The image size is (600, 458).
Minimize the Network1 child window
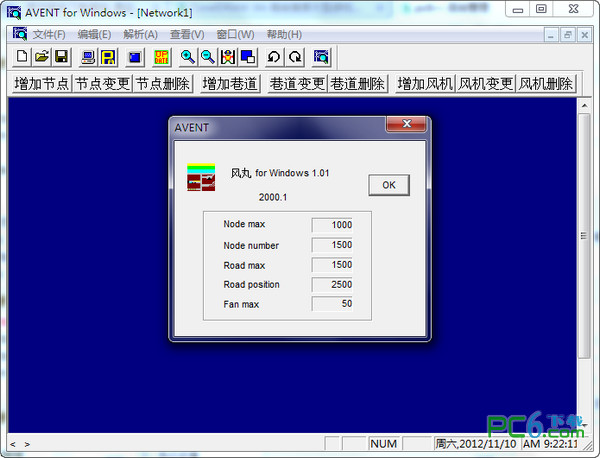(551, 35)
